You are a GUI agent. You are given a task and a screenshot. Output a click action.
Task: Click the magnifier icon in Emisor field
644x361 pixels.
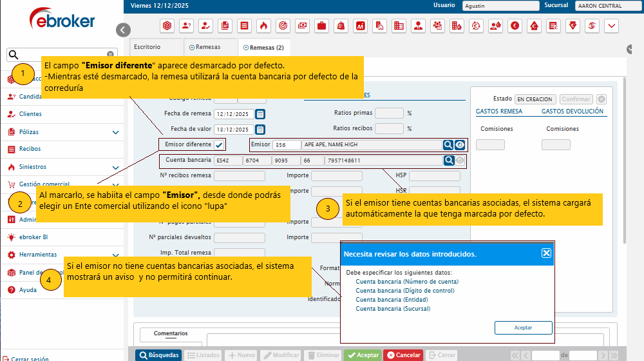coord(448,145)
